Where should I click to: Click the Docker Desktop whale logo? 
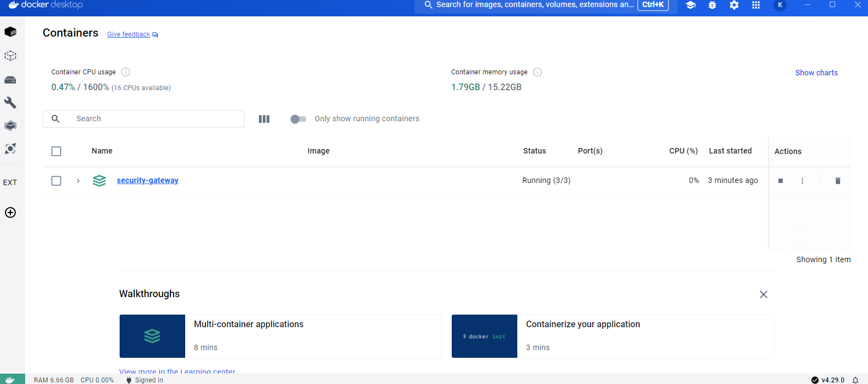[x=14, y=4]
